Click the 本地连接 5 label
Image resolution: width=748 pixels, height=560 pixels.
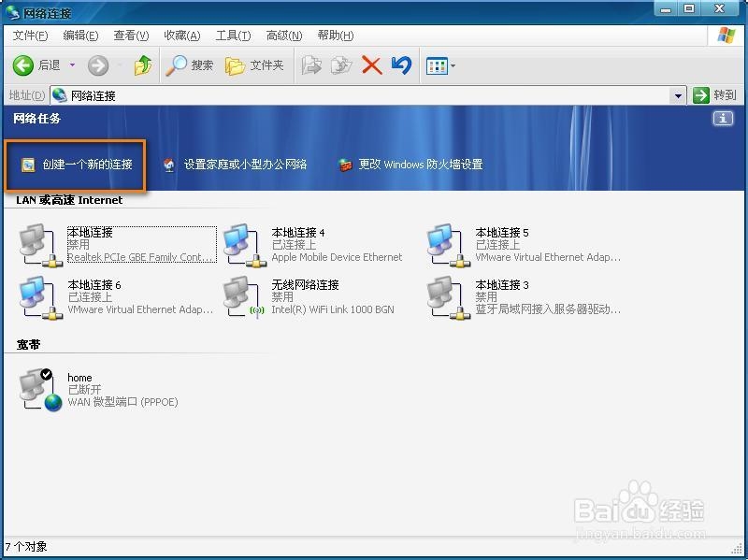pos(502,232)
